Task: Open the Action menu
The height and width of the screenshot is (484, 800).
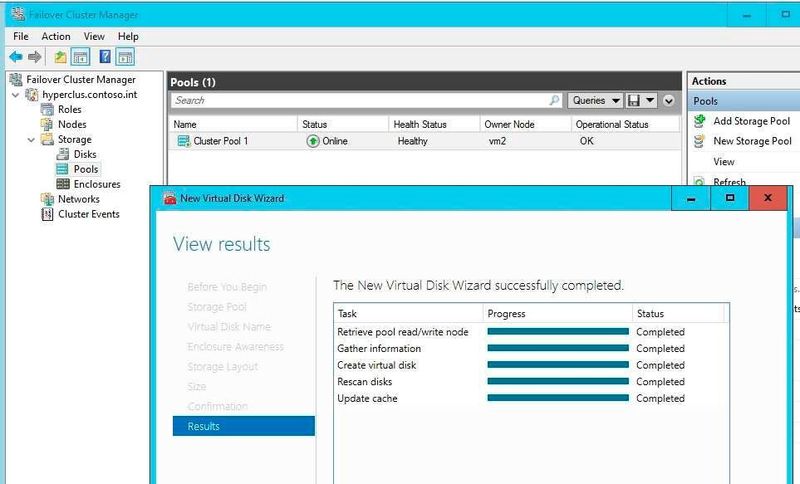Action: click(x=56, y=36)
